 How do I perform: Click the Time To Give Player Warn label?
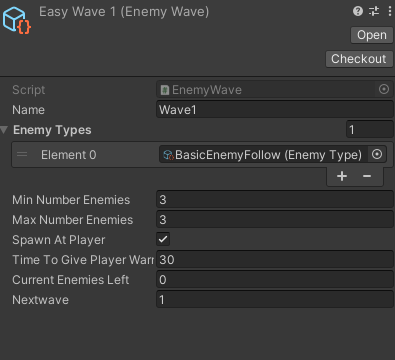(x=83, y=260)
